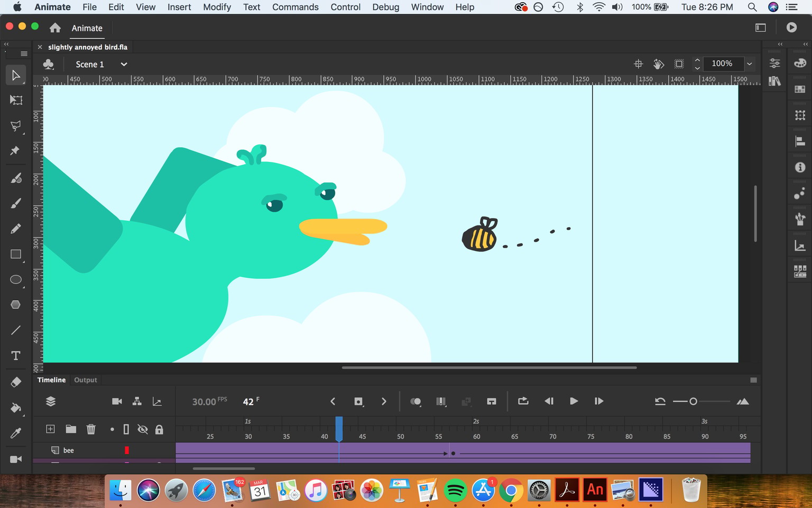Image resolution: width=812 pixels, height=508 pixels.
Task: Collapse the tools panel double-arrow
Action: click(6, 44)
